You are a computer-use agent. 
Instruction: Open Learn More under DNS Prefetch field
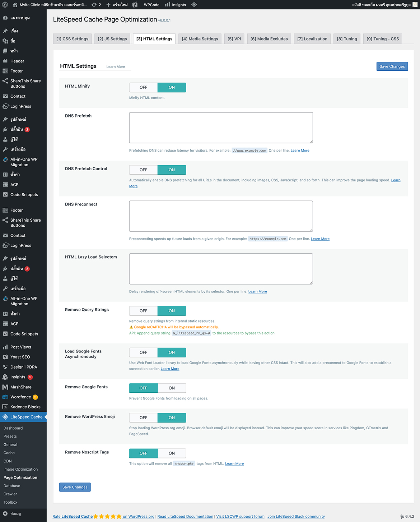coord(300,151)
